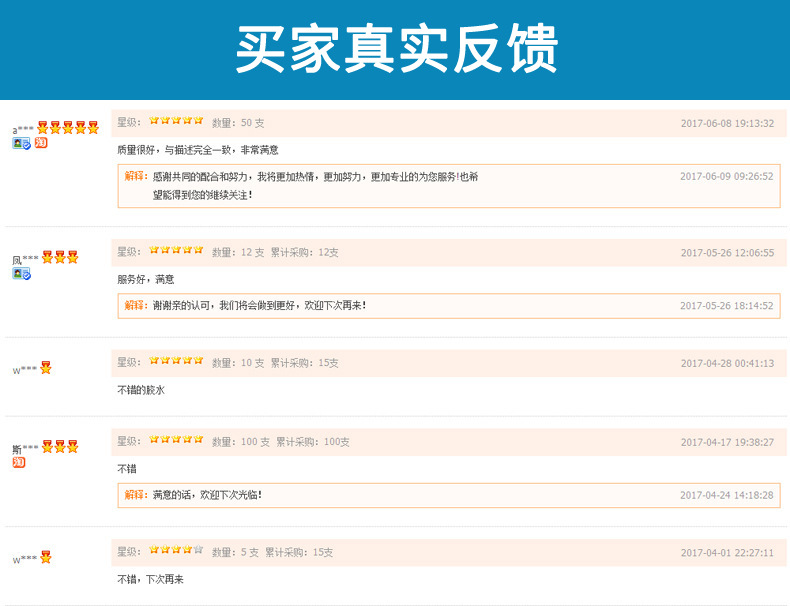The height and width of the screenshot is (606, 790).
Task: Click the medal beside w*** on the 下次再来 review
Action: pos(46,557)
